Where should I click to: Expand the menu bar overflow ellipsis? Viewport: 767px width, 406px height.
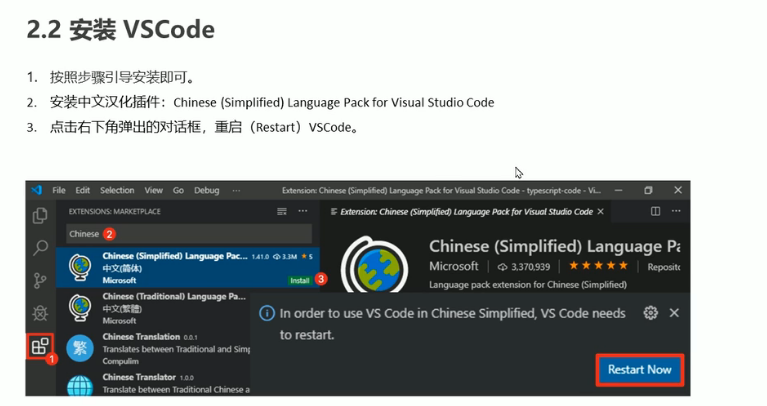click(x=236, y=190)
